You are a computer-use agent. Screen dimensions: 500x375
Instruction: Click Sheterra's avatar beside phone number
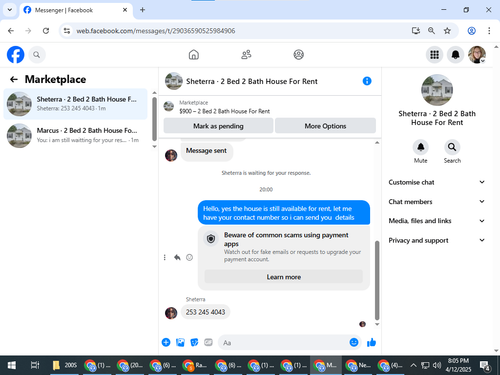(171, 313)
